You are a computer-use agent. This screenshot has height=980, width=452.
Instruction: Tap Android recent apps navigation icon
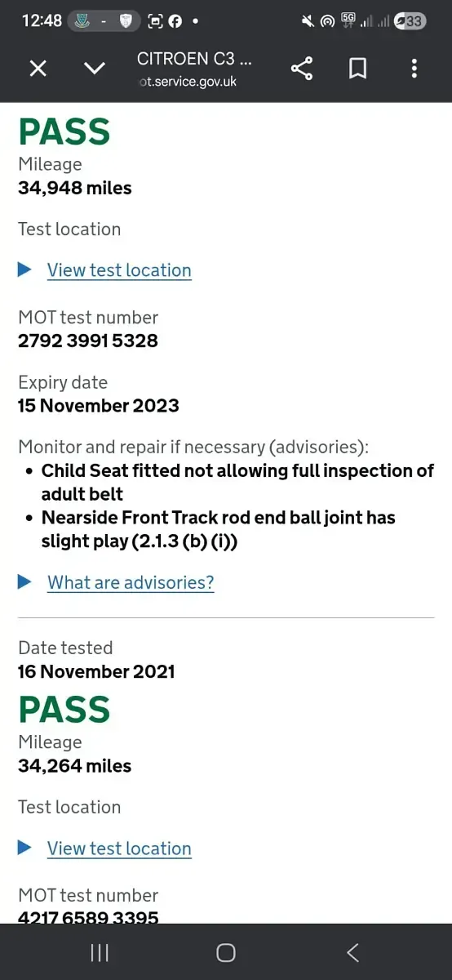pyautogui.click(x=100, y=952)
